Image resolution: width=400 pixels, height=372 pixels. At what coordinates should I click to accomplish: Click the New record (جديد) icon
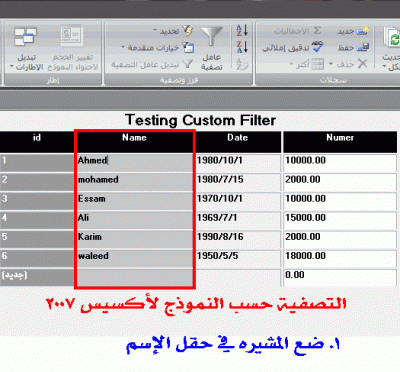pyautogui.click(x=363, y=31)
